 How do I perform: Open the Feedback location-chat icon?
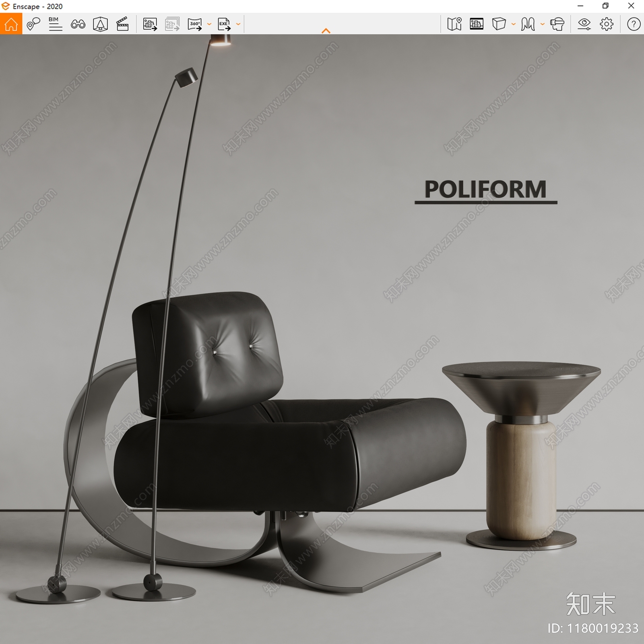(33, 24)
